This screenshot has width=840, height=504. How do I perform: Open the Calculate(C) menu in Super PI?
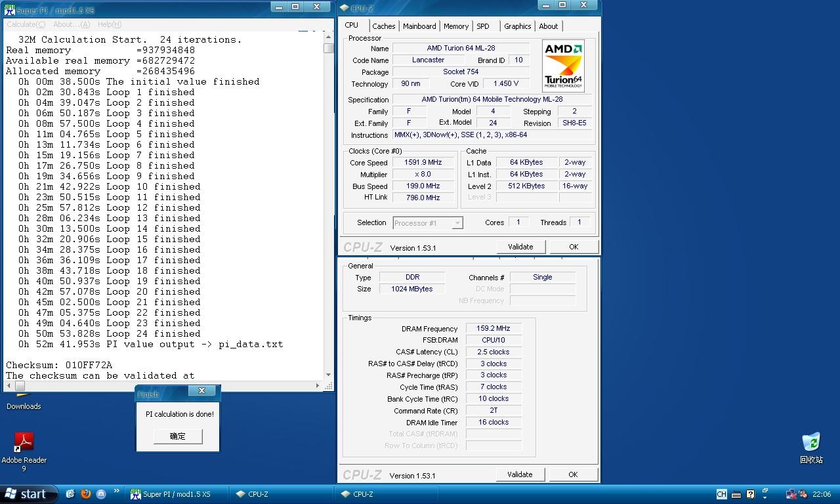tap(26, 24)
